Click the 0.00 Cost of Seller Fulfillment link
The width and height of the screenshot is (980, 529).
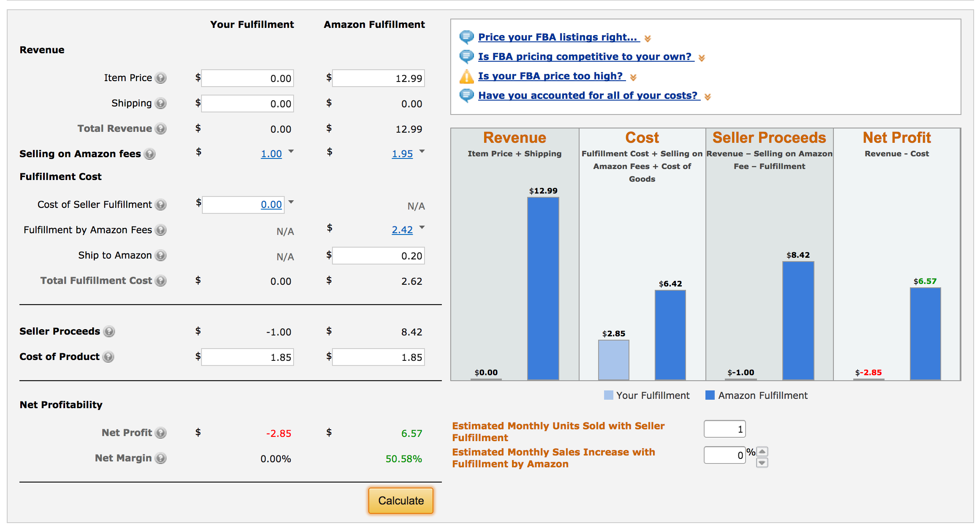(x=271, y=205)
